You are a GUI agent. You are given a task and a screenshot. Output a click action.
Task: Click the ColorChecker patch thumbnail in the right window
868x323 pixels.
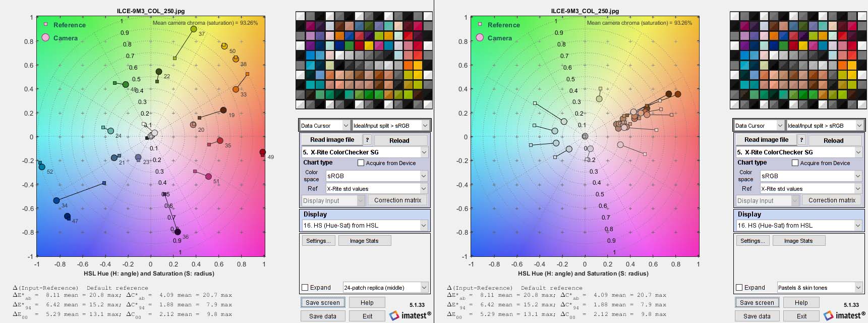click(798, 60)
